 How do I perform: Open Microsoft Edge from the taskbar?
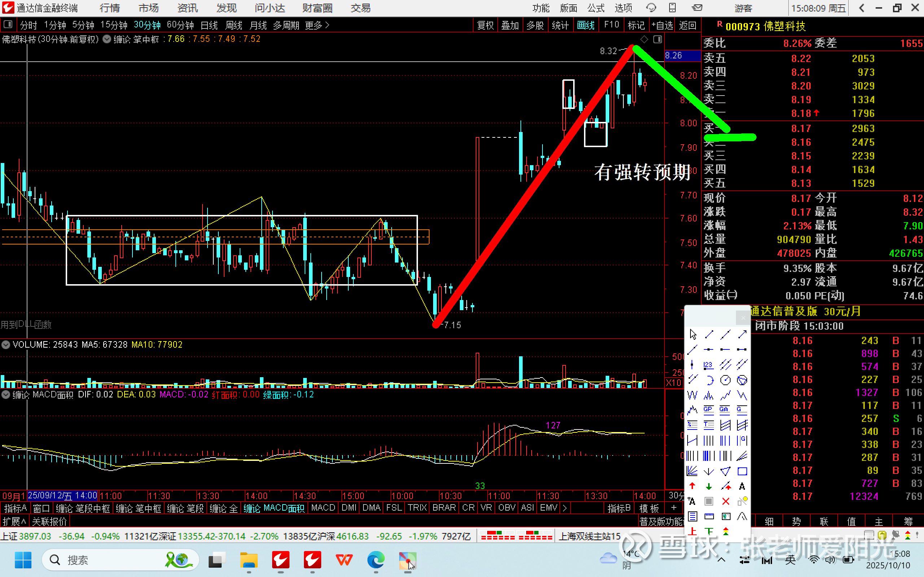coord(376,560)
